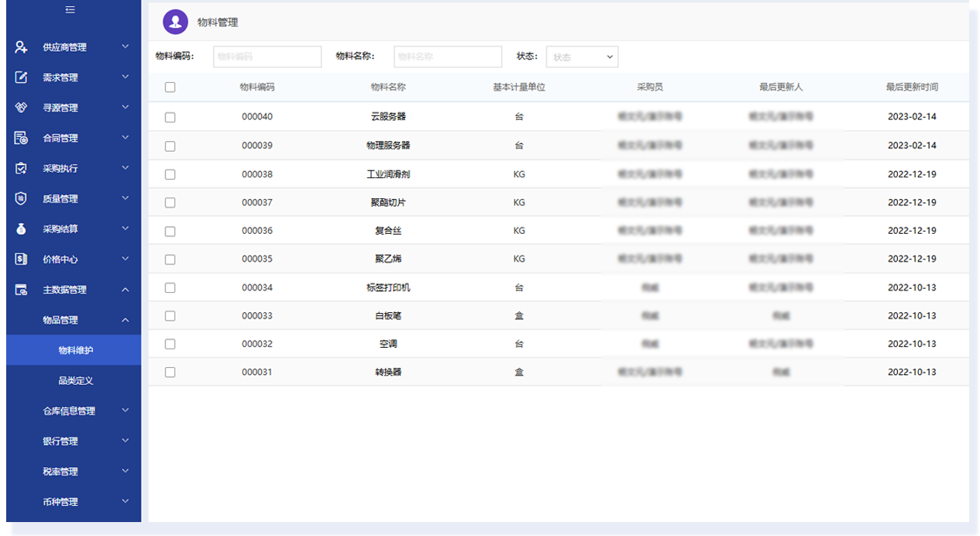Viewport: 980px width, 536px height.
Task: Click the 质量管理 shield icon
Action: (x=22, y=198)
